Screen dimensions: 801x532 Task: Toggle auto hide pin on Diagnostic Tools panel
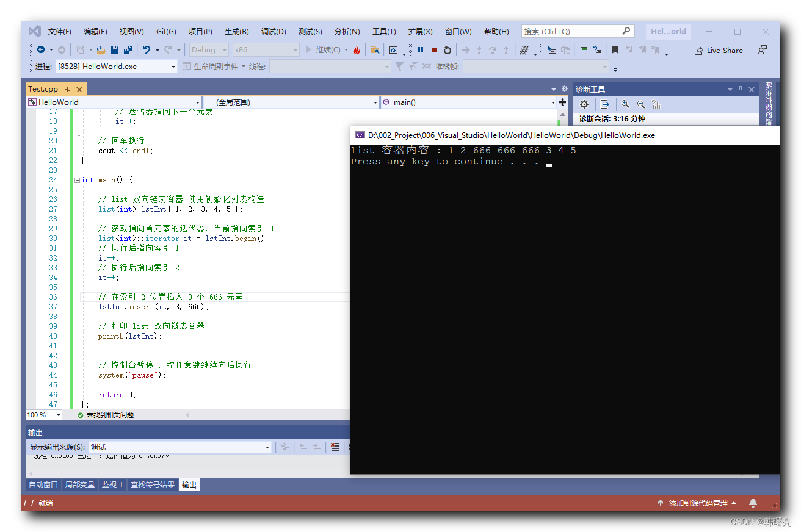[x=741, y=89]
